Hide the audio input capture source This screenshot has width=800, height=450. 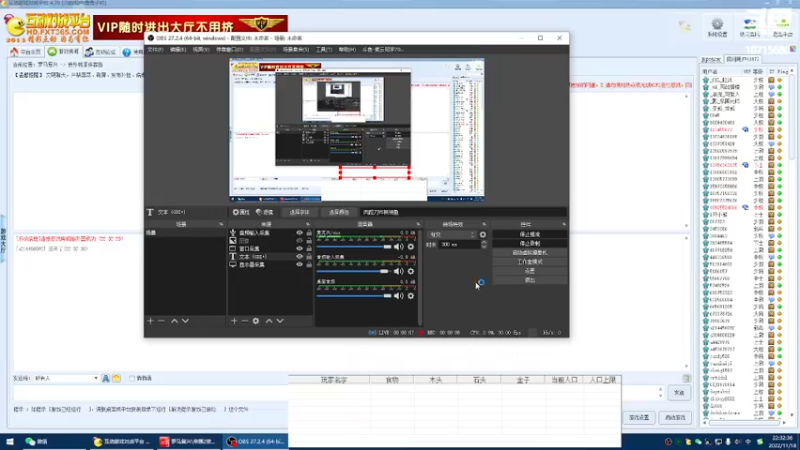[299, 233]
